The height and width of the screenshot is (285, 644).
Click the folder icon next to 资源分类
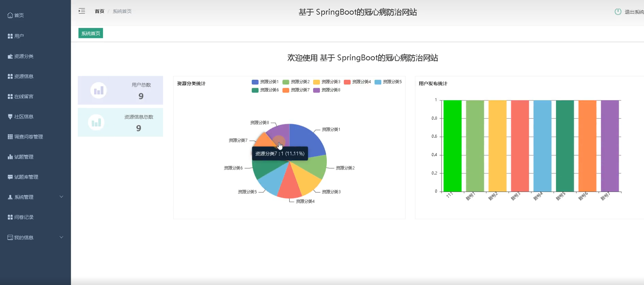[10, 56]
